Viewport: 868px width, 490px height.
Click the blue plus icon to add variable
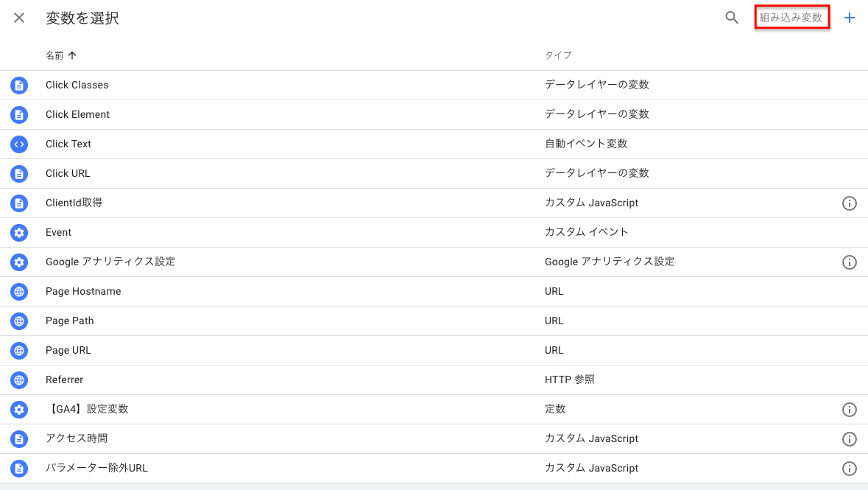[849, 18]
